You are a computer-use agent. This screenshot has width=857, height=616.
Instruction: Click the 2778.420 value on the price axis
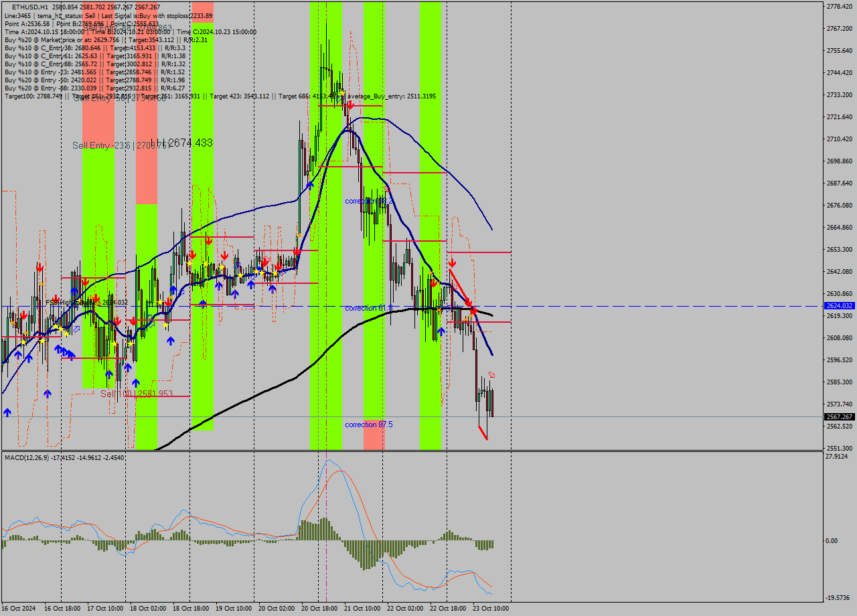coord(840,6)
